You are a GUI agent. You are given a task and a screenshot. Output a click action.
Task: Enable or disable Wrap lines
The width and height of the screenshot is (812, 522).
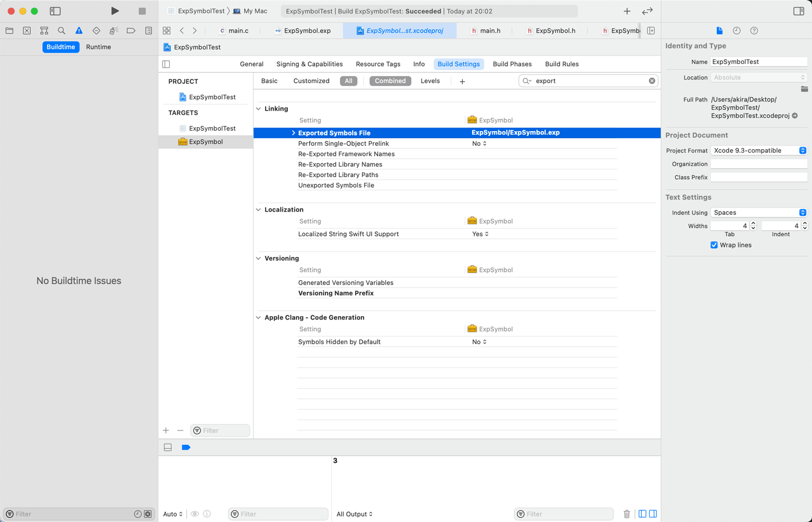pyautogui.click(x=714, y=245)
